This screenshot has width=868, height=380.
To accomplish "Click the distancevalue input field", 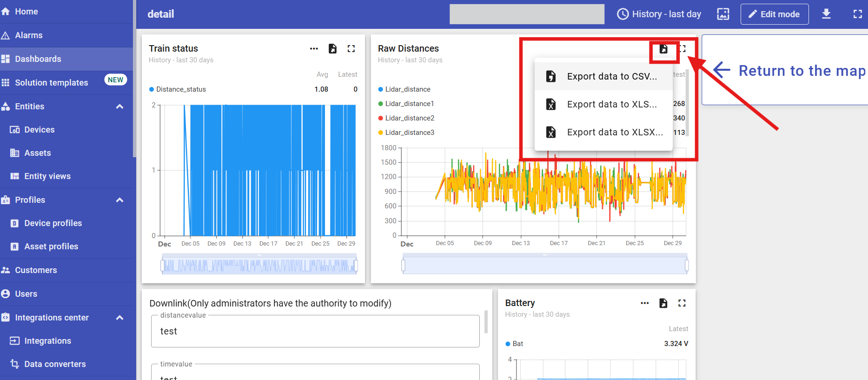I will (315, 331).
